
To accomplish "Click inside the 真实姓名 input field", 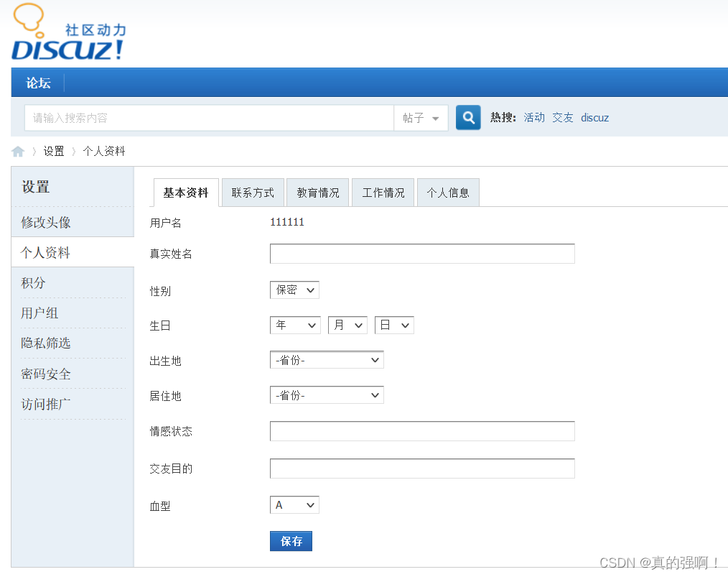I will click(x=421, y=253).
